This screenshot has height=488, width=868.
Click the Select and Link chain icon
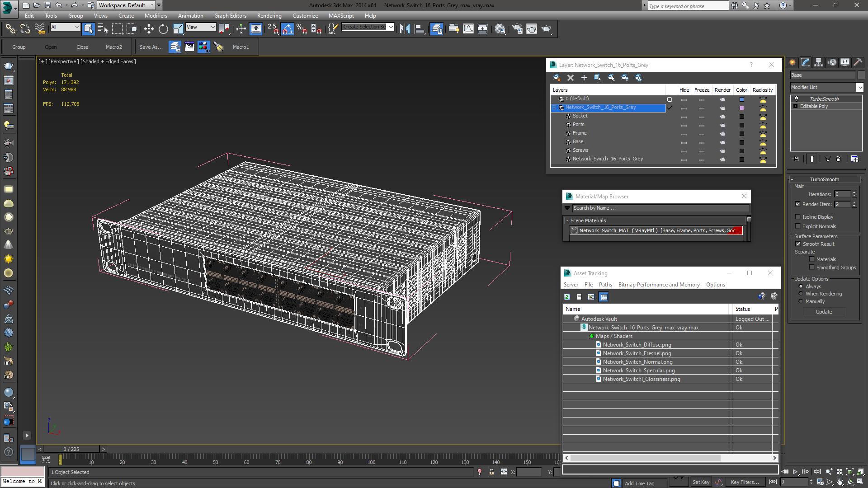coord(10,29)
